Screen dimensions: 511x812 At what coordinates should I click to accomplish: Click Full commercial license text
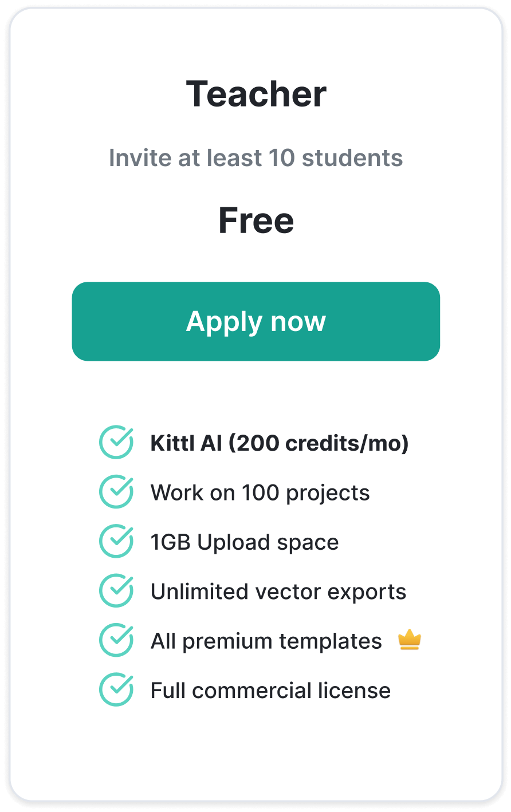[x=270, y=691]
